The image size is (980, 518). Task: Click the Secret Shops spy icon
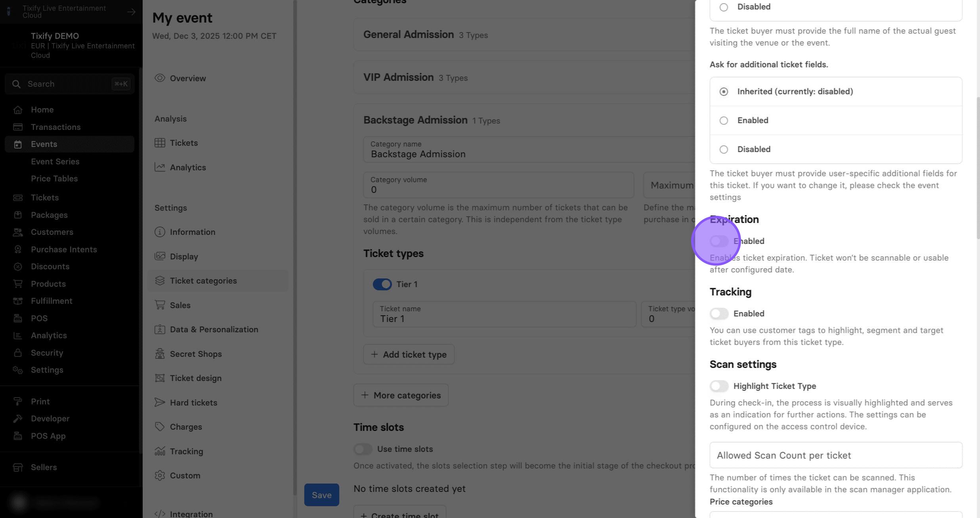(x=160, y=354)
